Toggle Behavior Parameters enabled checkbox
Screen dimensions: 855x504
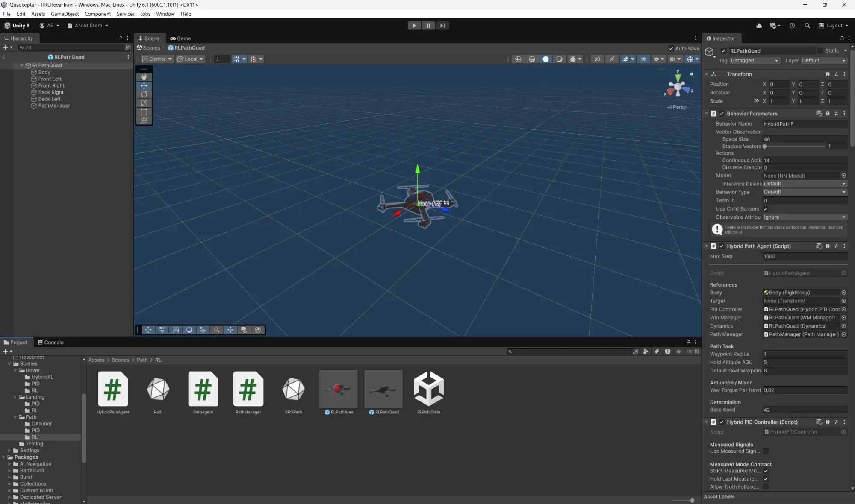point(722,114)
